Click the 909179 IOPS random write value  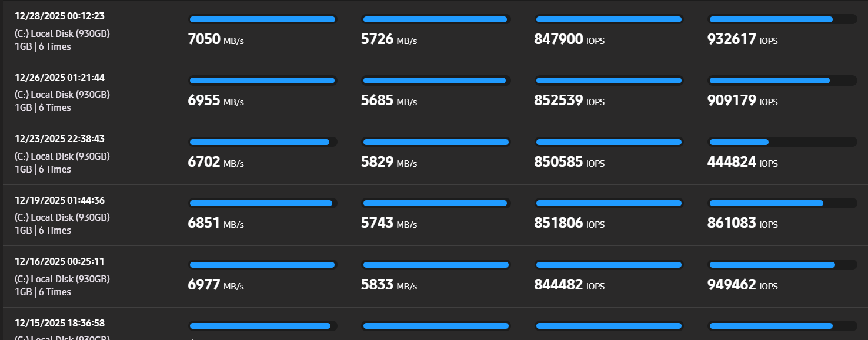[742, 101]
